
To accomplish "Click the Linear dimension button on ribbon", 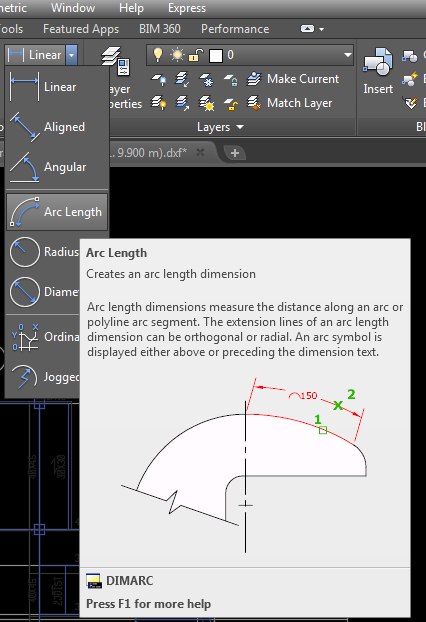I will point(36,55).
